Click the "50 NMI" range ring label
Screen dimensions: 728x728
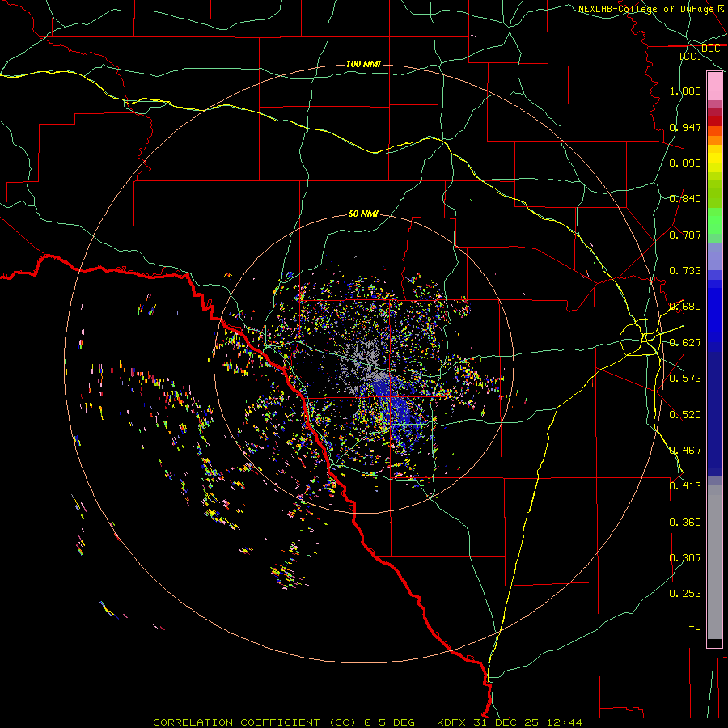point(363,214)
